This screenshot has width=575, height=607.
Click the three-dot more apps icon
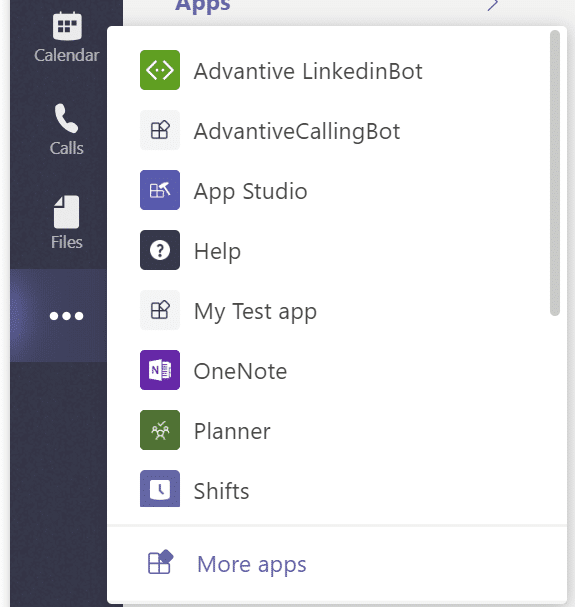[x=67, y=316]
